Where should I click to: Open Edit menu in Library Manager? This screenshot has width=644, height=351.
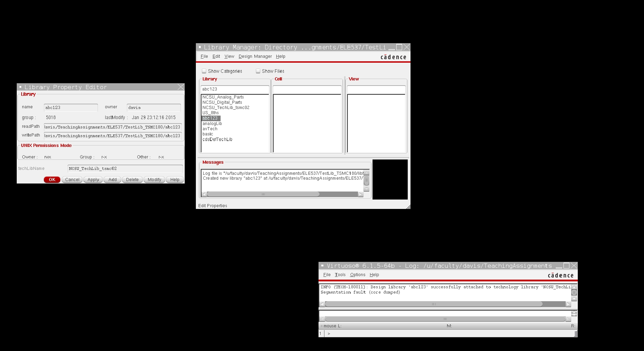point(216,56)
